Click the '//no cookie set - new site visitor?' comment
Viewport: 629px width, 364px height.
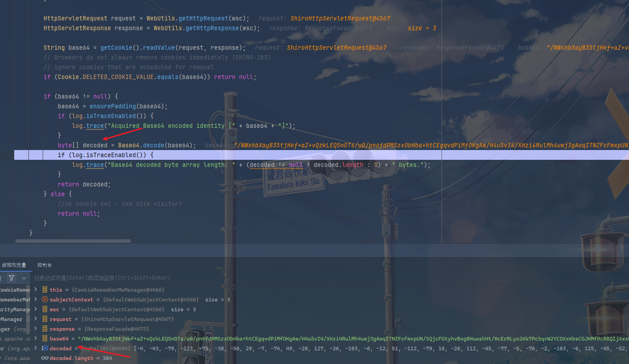[120, 204]
